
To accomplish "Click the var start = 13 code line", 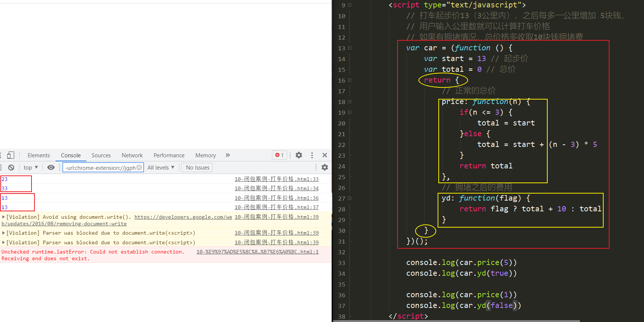I will point(476,58).
